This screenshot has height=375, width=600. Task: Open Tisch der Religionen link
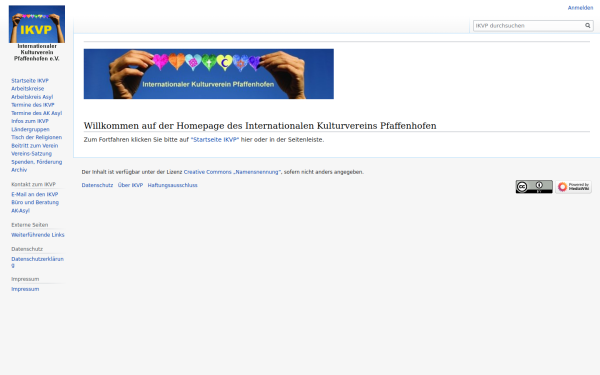point(36,137)
